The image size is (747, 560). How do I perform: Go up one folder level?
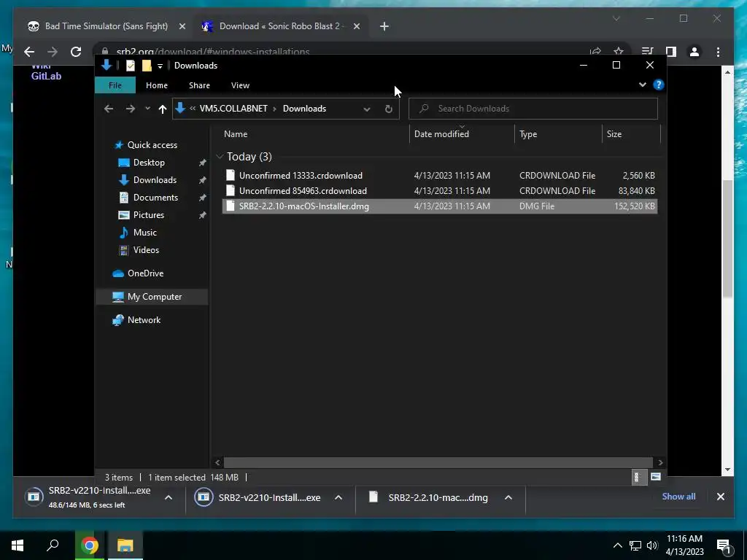pos(163,109)
